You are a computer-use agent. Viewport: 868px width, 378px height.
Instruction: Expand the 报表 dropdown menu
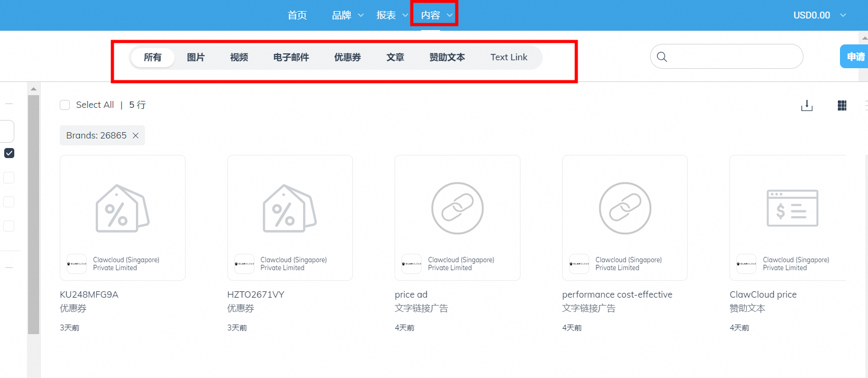tap(392, 15)
